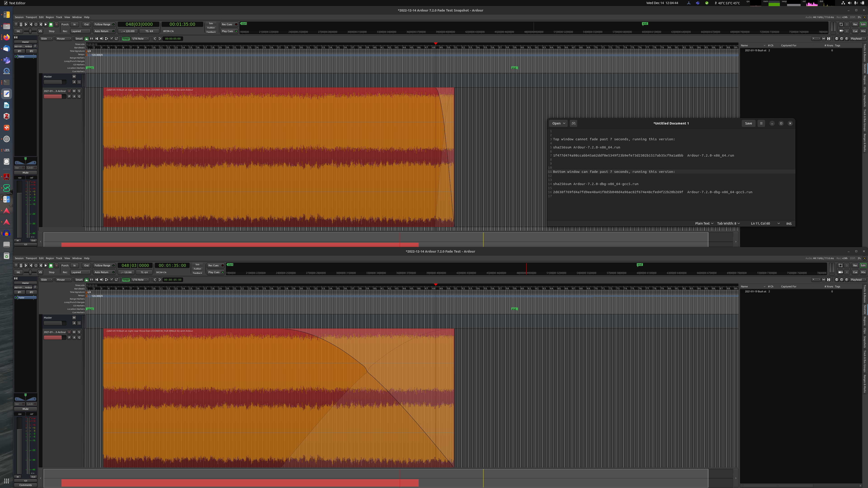Viewport: 868px width, 488px height.
Task: Toggle metronome icon in top window transport
Action: [x=21, y=25]
